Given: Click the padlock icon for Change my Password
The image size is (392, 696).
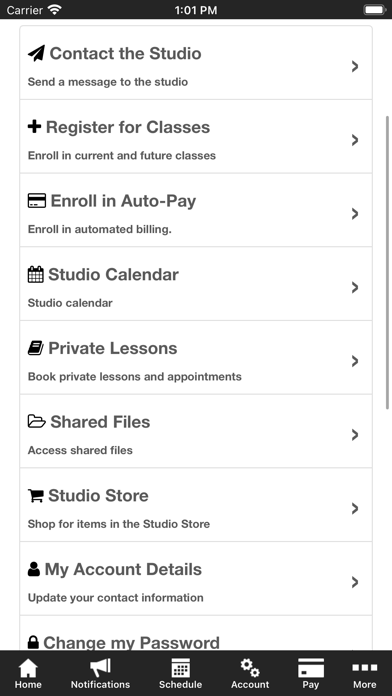Looking at the screenshot, I should pos(33,642).
